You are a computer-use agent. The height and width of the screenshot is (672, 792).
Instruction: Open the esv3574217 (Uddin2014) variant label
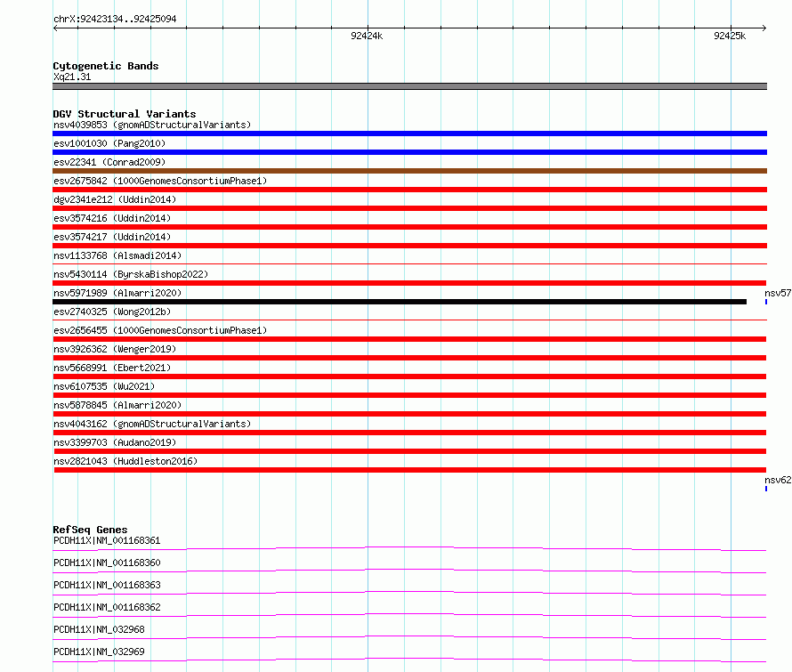point(112,237)
